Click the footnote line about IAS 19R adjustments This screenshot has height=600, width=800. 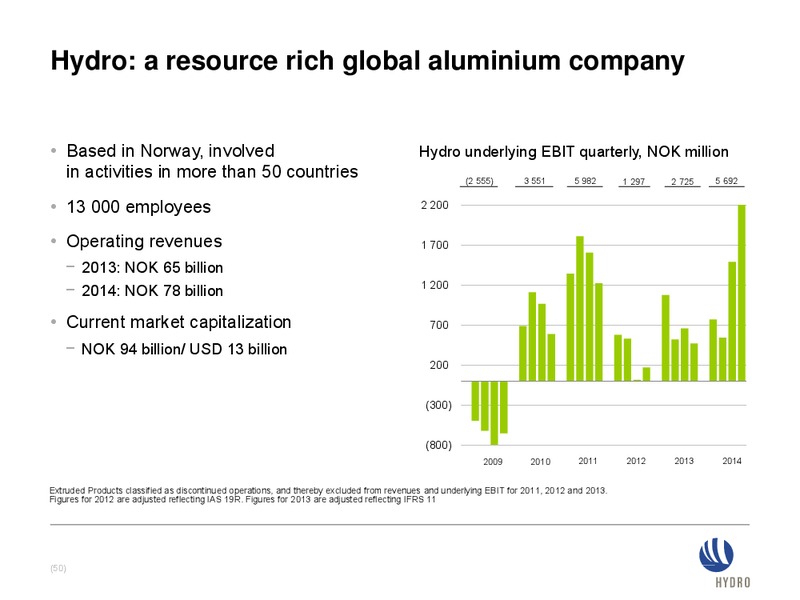point(242,499)
